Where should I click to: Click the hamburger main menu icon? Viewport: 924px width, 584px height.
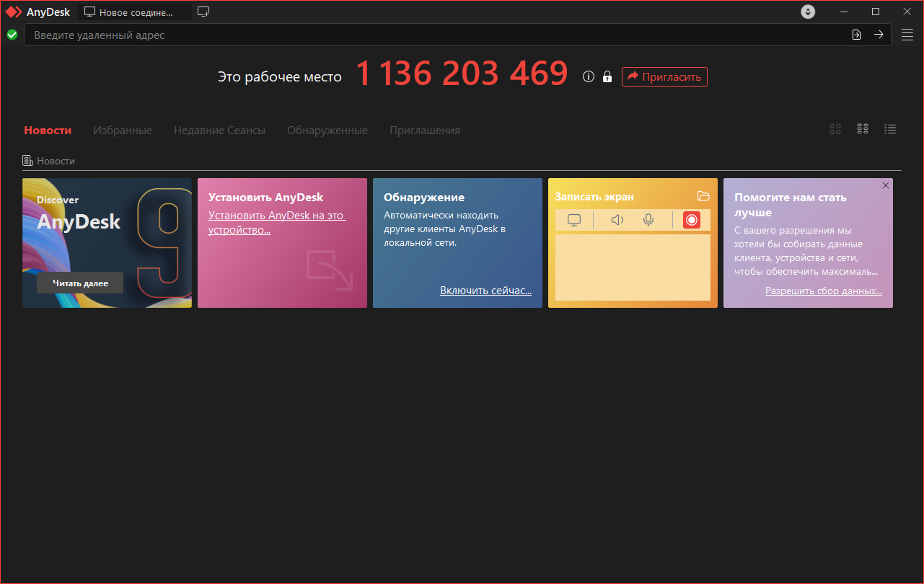(x=907, y=35)
